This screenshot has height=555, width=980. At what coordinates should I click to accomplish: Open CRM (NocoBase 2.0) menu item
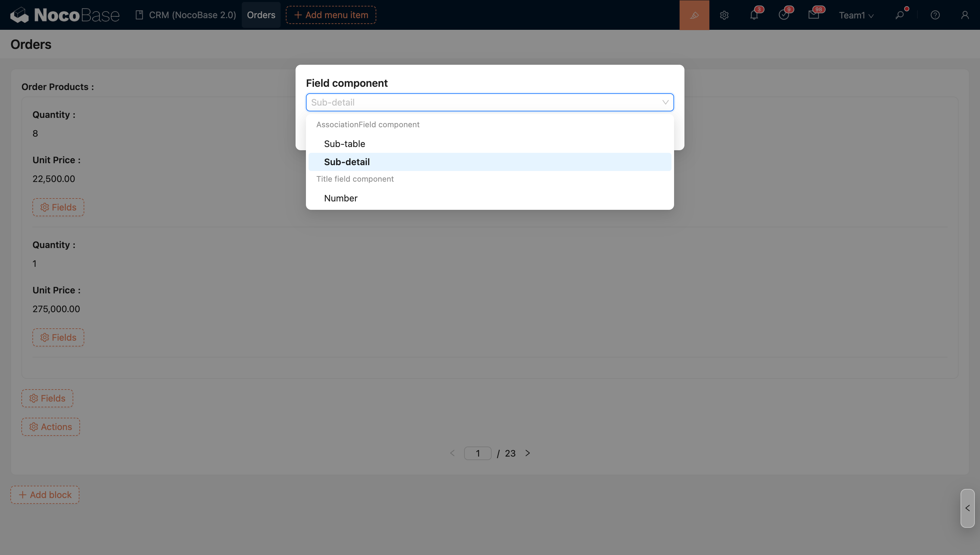point(186,15)
